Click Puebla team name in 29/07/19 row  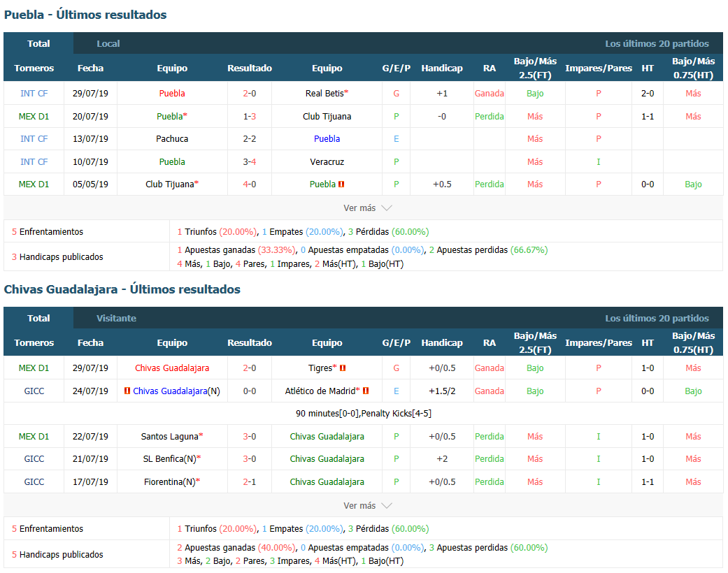tap(172, 93)
